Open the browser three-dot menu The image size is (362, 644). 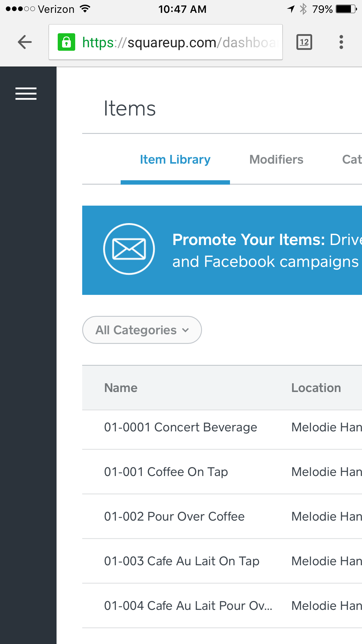tap(341, 42)
